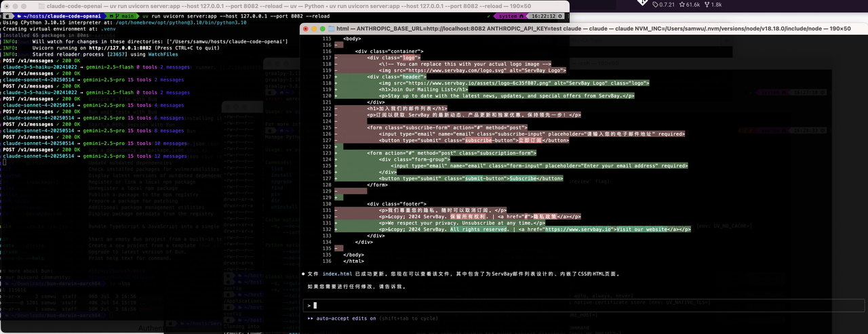The image size is (868, 334).
Task: Click the version tag icon next to 0.7.21
Action: [656, 5]
